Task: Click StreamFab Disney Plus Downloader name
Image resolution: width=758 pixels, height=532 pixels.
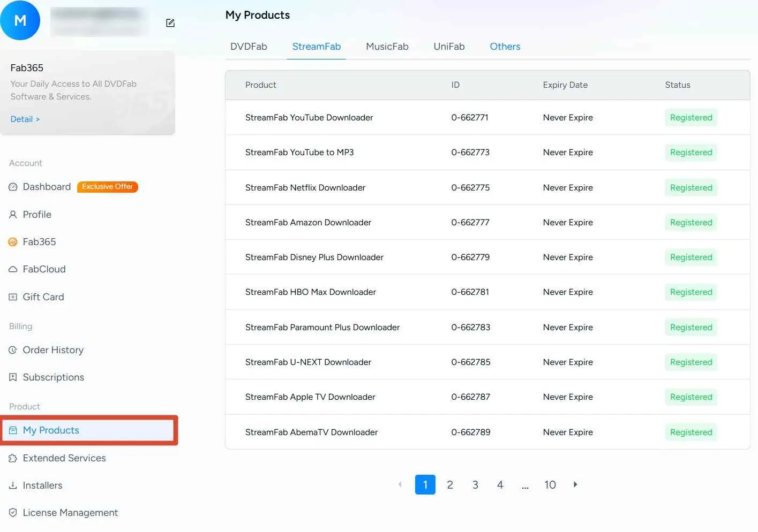Action: tap(314, 257)
